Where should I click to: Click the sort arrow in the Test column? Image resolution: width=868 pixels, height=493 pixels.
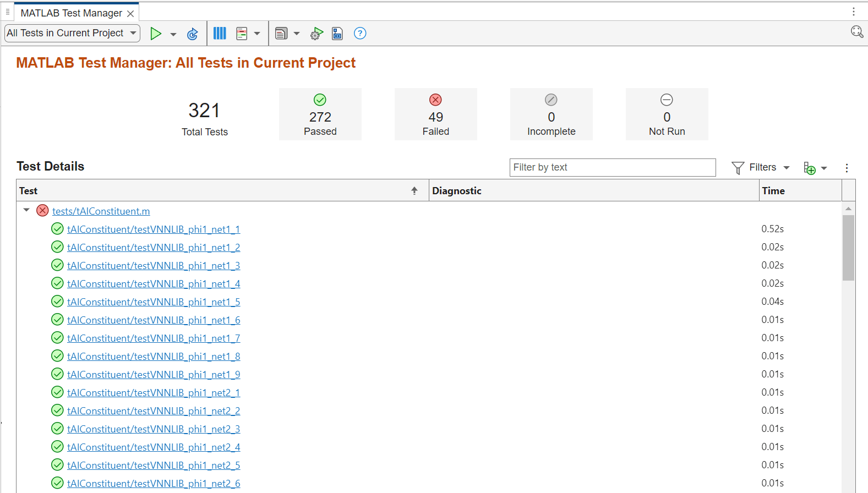tap(414, 190)
